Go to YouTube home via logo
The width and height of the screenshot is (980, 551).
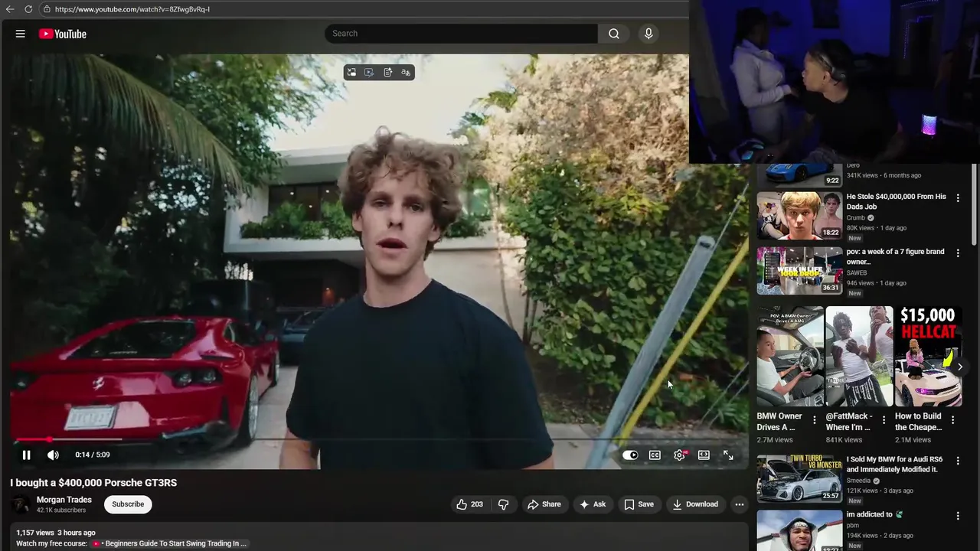[63, 34]
